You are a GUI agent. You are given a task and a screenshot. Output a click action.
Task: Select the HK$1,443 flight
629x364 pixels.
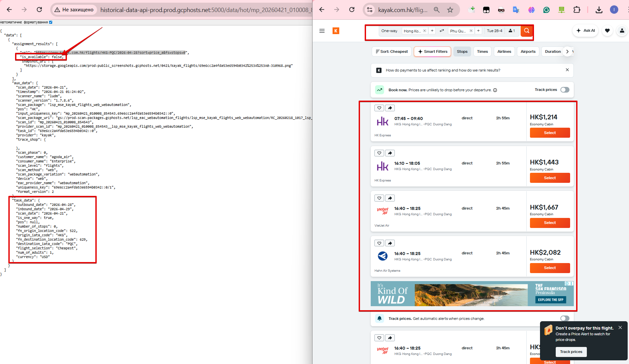click(550, 178)
